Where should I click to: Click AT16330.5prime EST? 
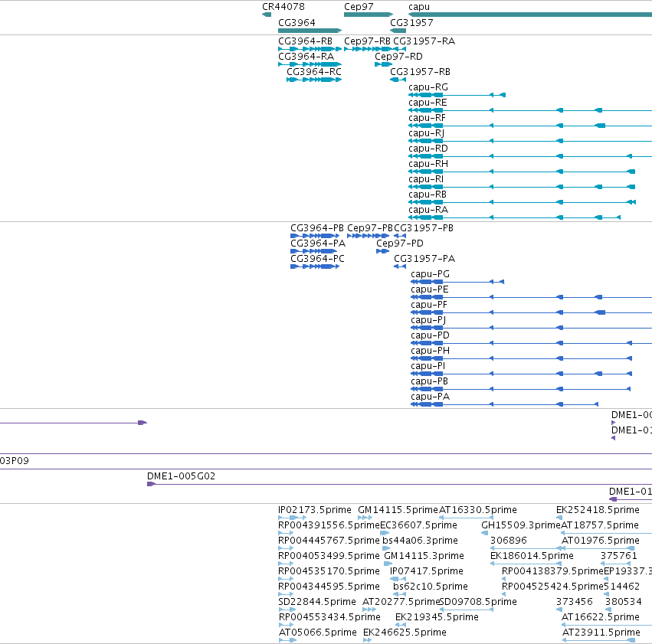click(x=466, y=518)
